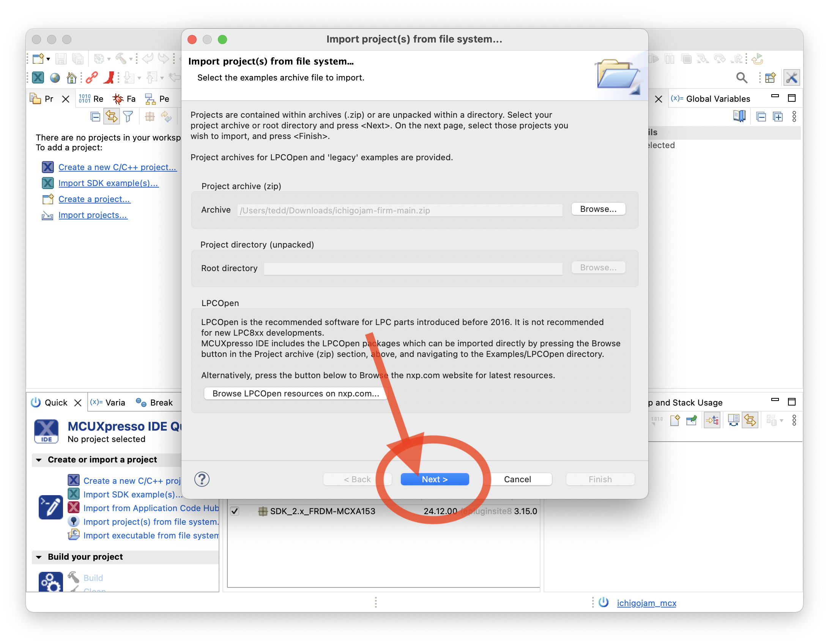Click the power icon in the status bar

pyautogui.click(x=604, y=603)
